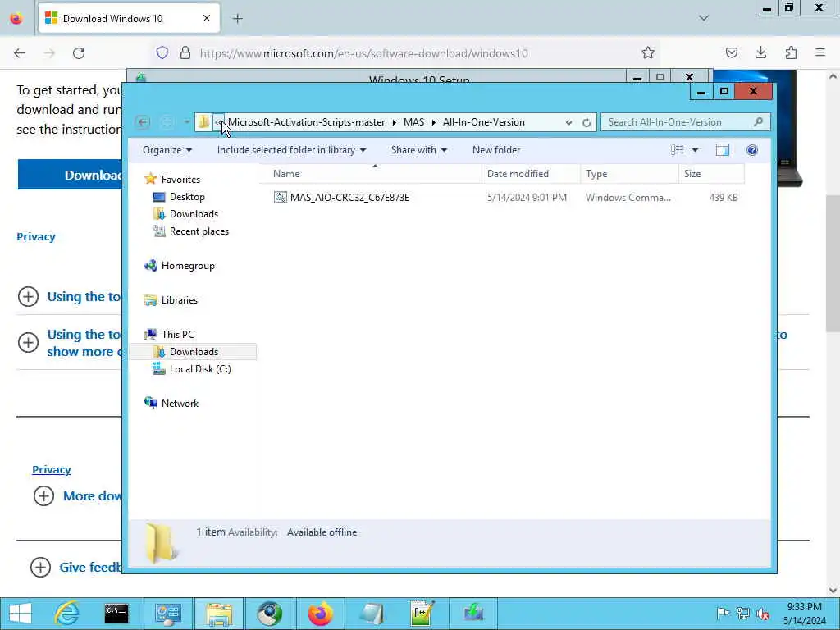Open Recent places
Image resolution: width=840 pixels, height=630 pixels.
pos(199,231)
